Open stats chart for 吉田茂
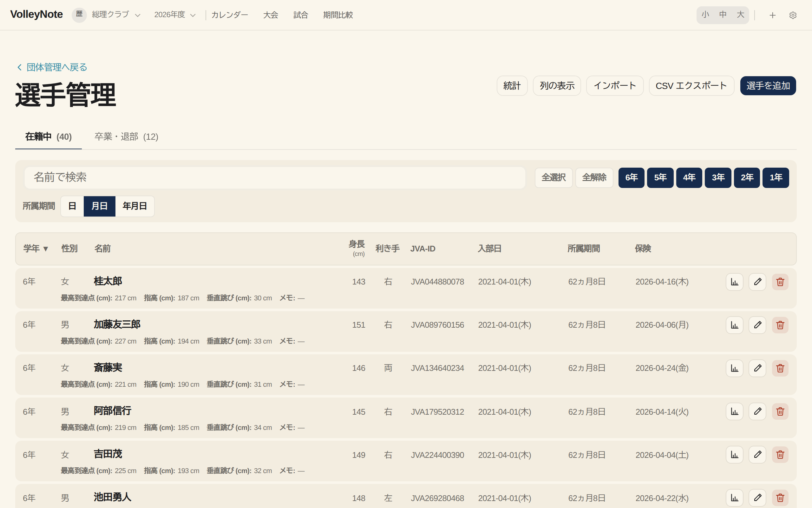The height and width of the screenshot is (508, 812). coord(735,455)
